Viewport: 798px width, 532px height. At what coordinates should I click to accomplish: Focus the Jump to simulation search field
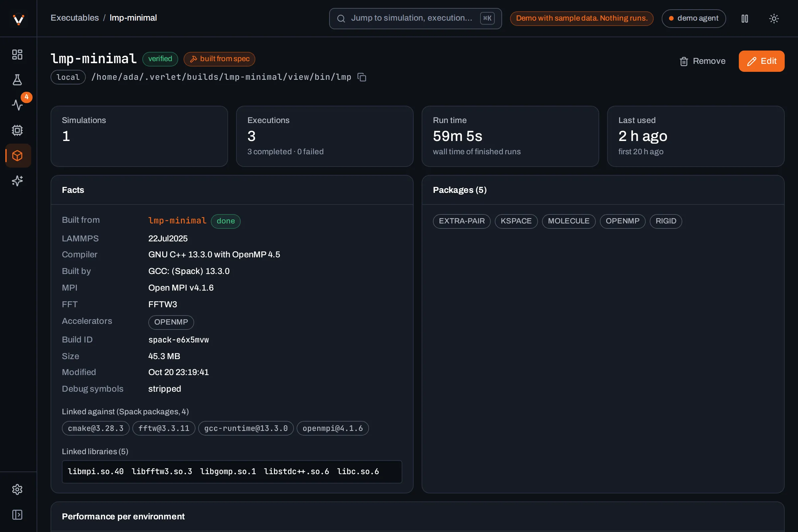tap(415, 18)
